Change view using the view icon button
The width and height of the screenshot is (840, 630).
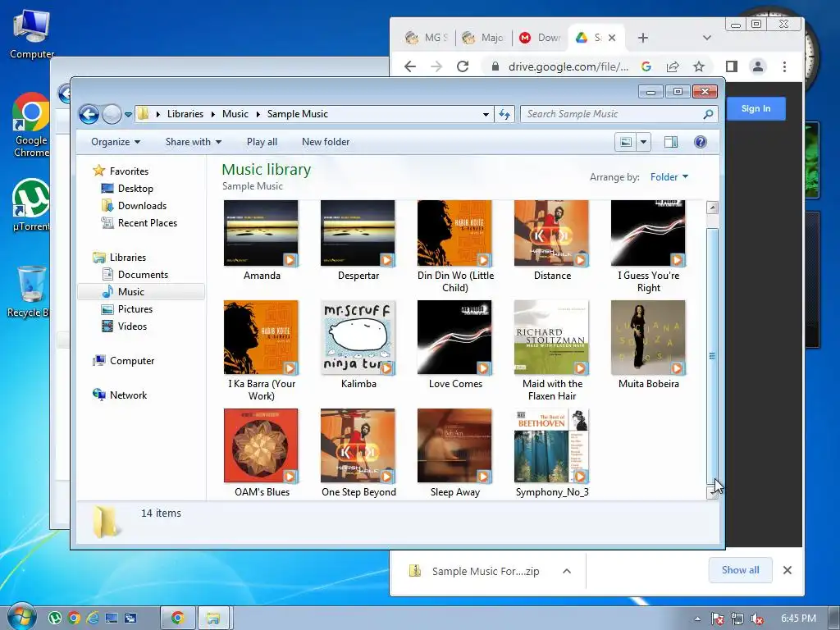pos(625,142)
